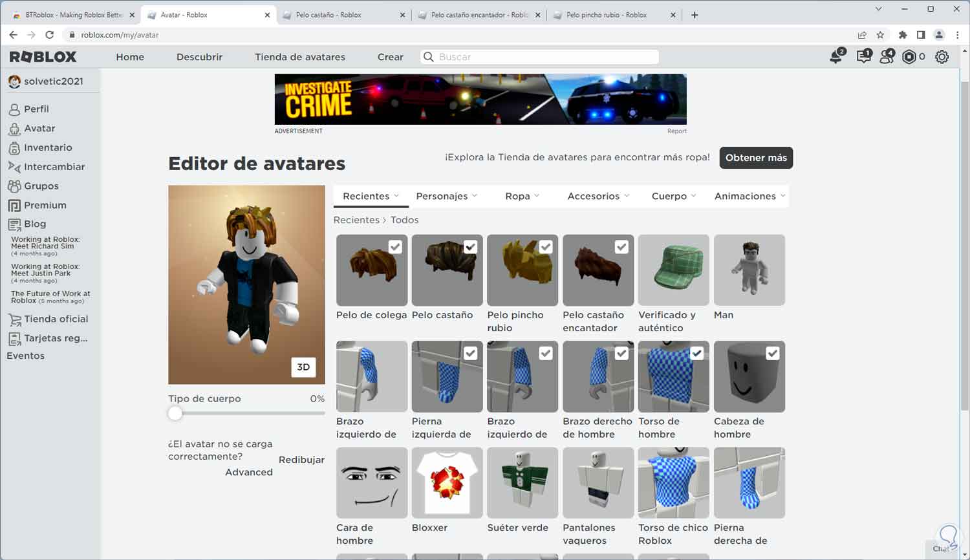The height and width of the screenshot is (560, 970).
Task: Toggle the browser side panel icon
Action: pyautogui.click(x=921, y=35)
